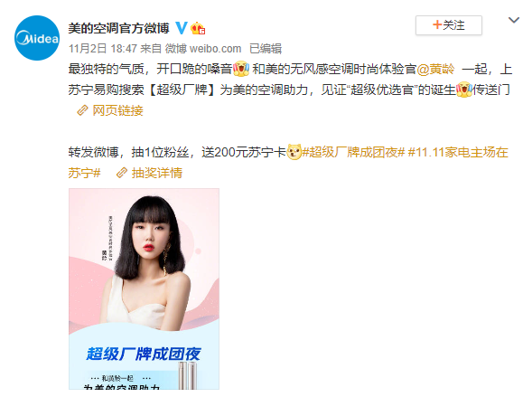
Task: Open the 抽奖详情 lottery details link
Action: tap(157, 174)
